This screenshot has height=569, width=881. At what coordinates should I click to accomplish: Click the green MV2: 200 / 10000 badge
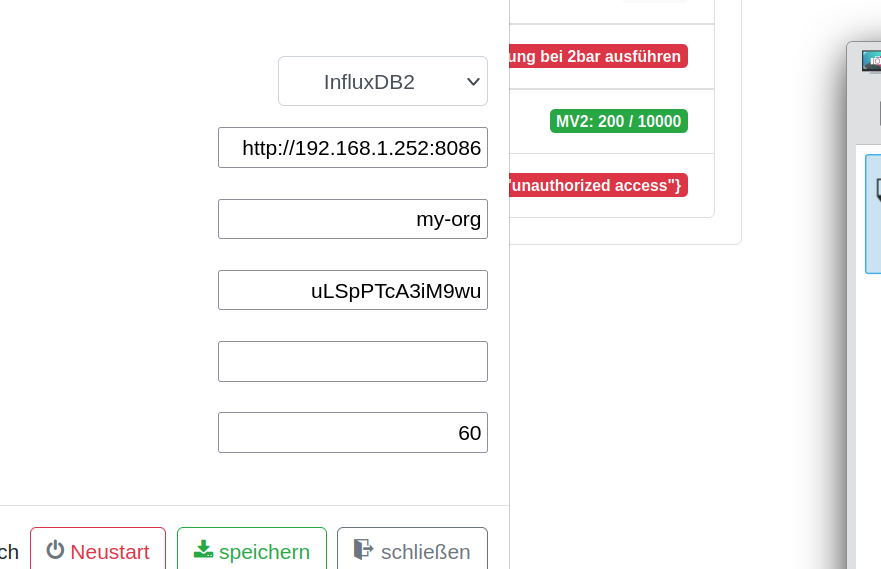pos(618,121)
